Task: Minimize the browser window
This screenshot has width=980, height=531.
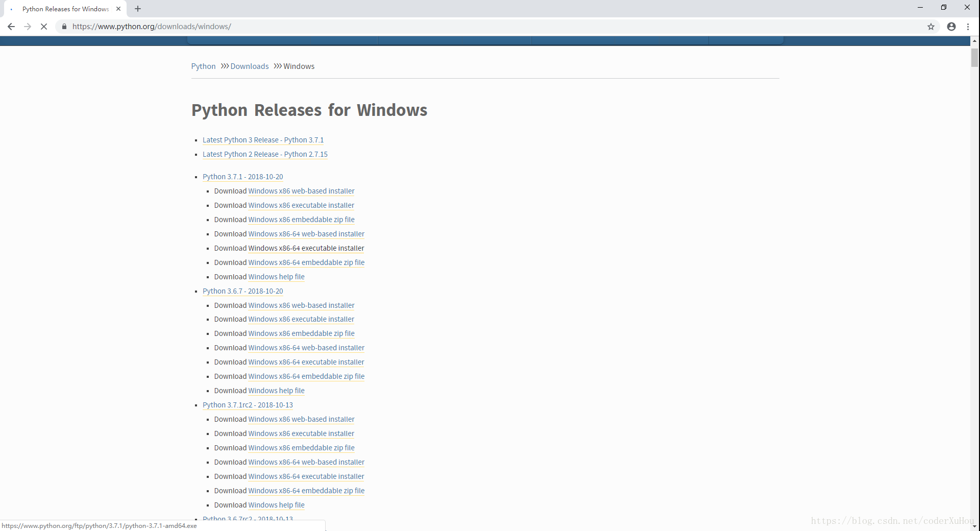Action: (920, 8)
